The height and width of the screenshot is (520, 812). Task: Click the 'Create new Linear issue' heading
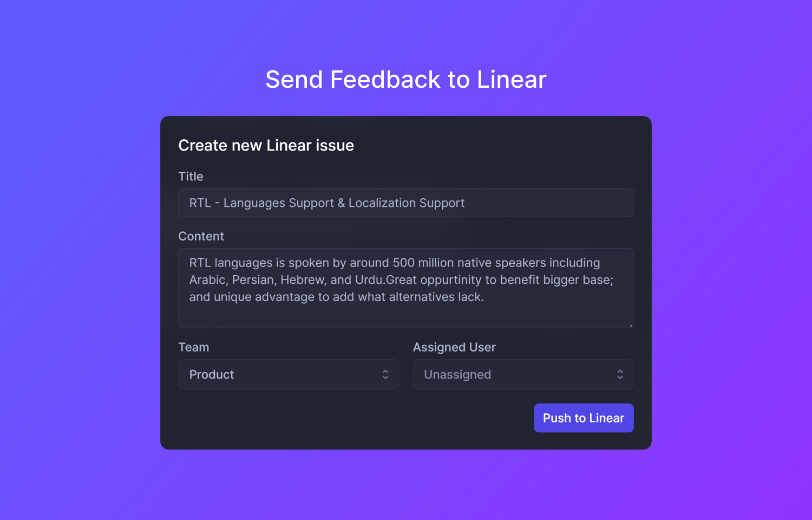click(266, 145)
